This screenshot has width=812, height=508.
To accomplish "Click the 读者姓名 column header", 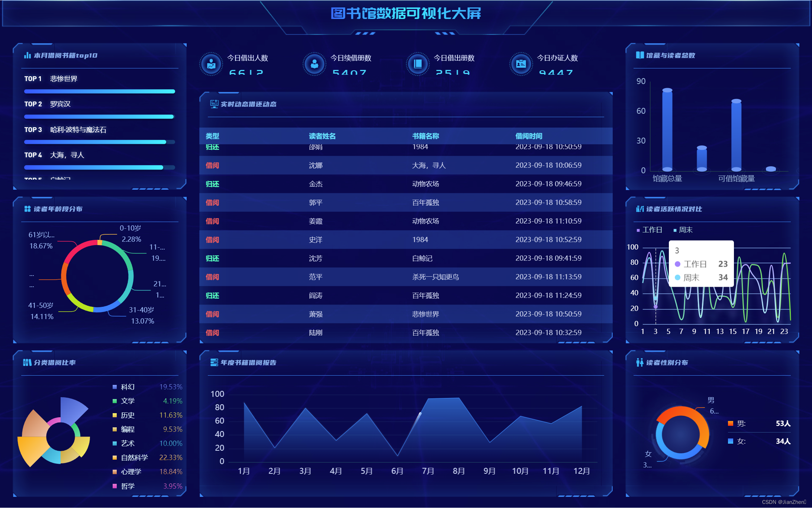I will [322, 136].
